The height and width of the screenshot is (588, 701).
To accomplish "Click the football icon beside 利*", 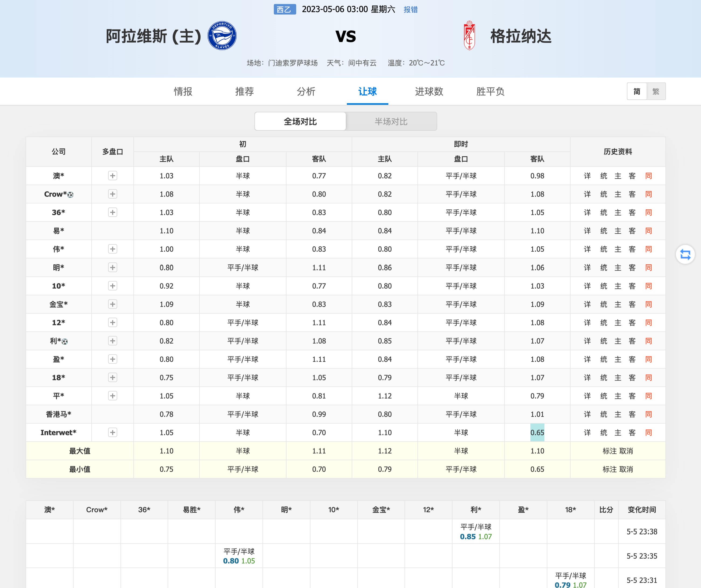I will 65,341.
